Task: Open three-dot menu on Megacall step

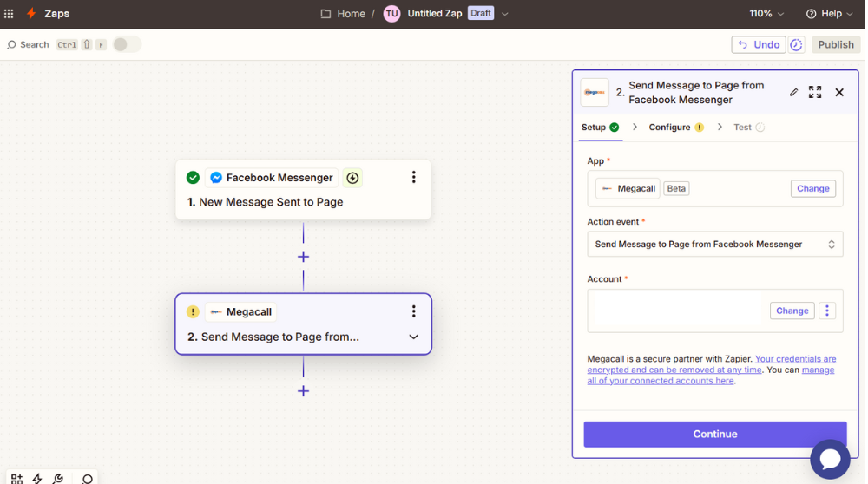Action: click(413, 311)
